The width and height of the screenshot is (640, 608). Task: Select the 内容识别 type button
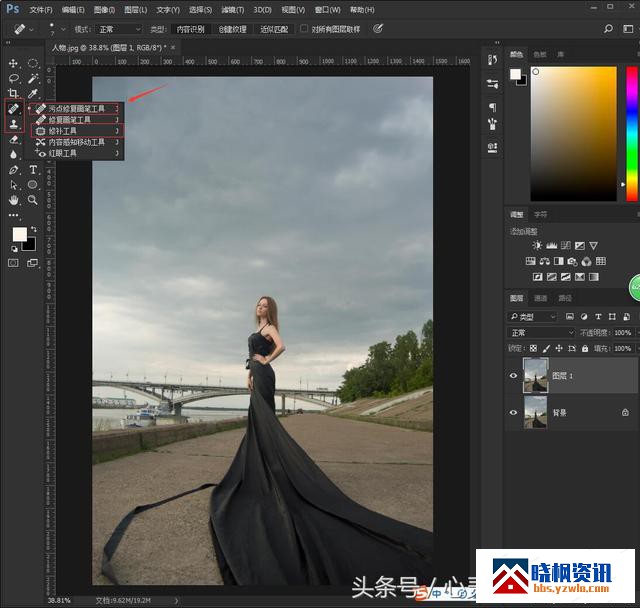point(191,29)
